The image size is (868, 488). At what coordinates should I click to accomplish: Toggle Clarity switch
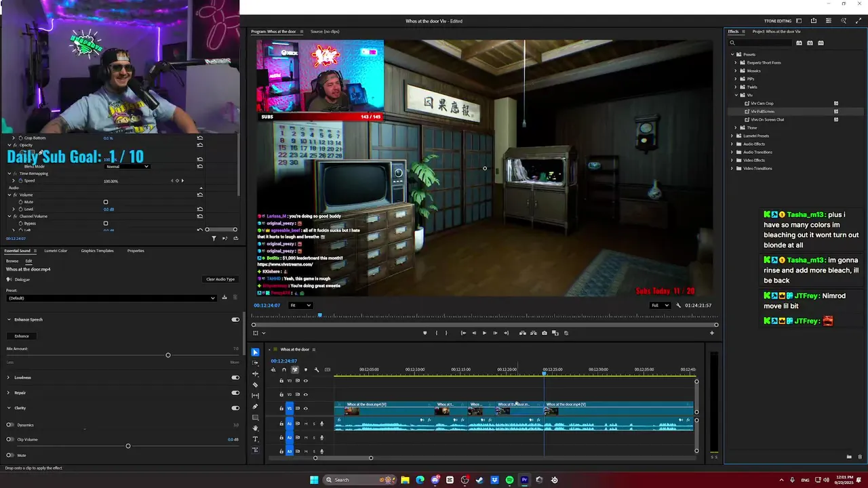pos(235,408)
